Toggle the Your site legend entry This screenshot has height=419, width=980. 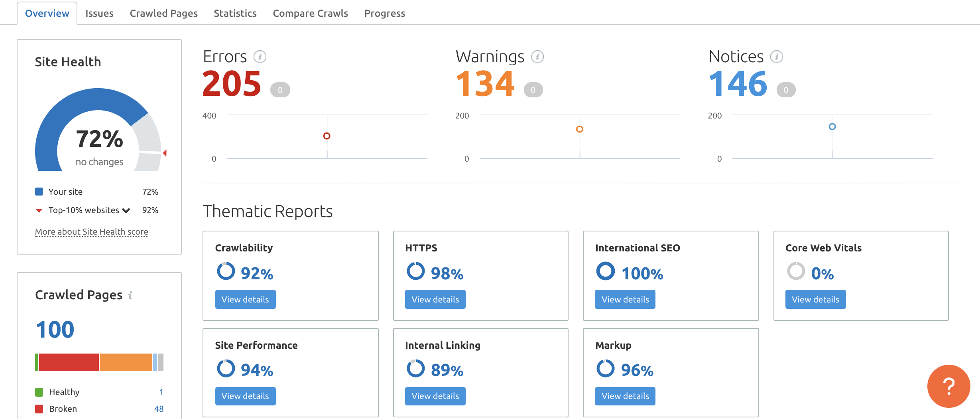[x=66, y=192]
